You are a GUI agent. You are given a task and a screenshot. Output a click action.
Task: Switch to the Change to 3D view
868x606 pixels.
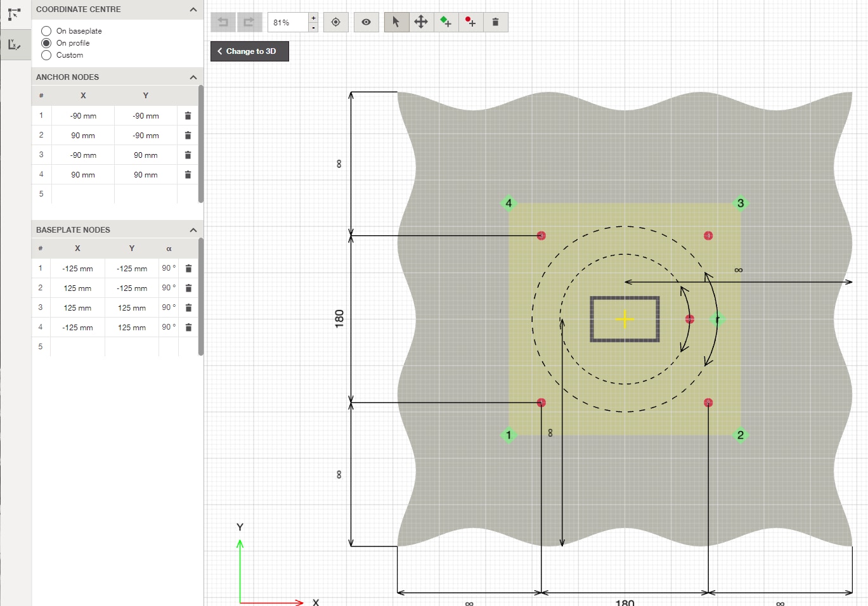pos(249,51)
